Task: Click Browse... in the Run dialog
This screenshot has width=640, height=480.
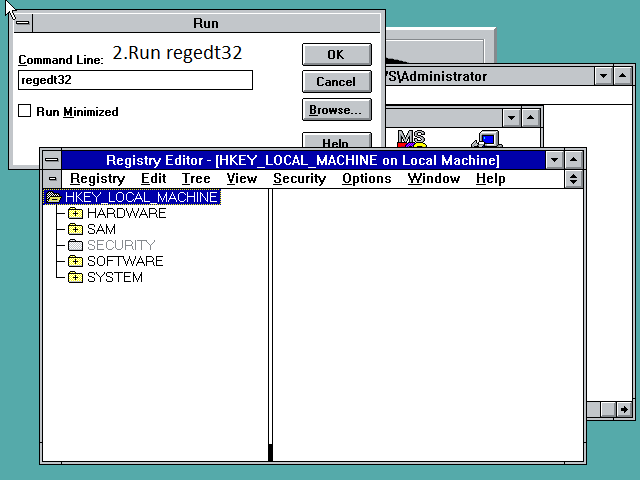Action: click(337, 109)
